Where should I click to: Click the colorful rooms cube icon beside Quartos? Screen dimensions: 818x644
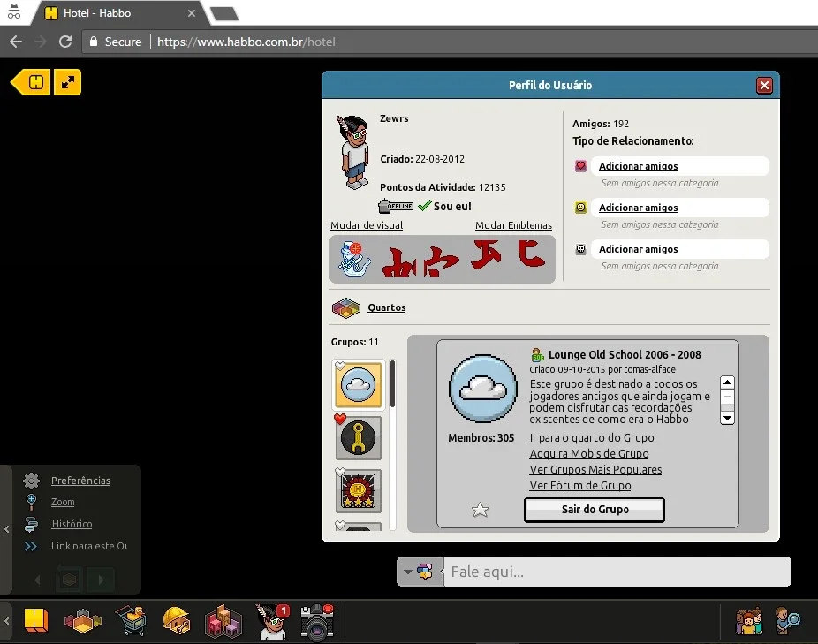point(346,308)
